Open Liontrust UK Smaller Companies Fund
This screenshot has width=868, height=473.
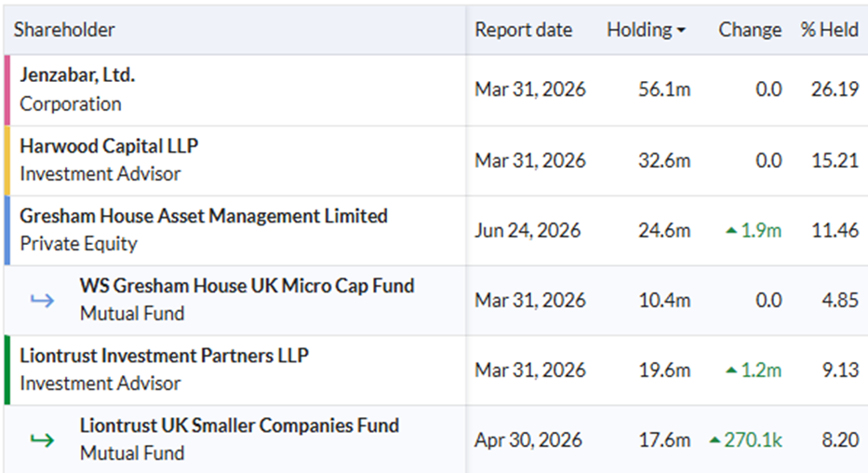pos(239,426)
